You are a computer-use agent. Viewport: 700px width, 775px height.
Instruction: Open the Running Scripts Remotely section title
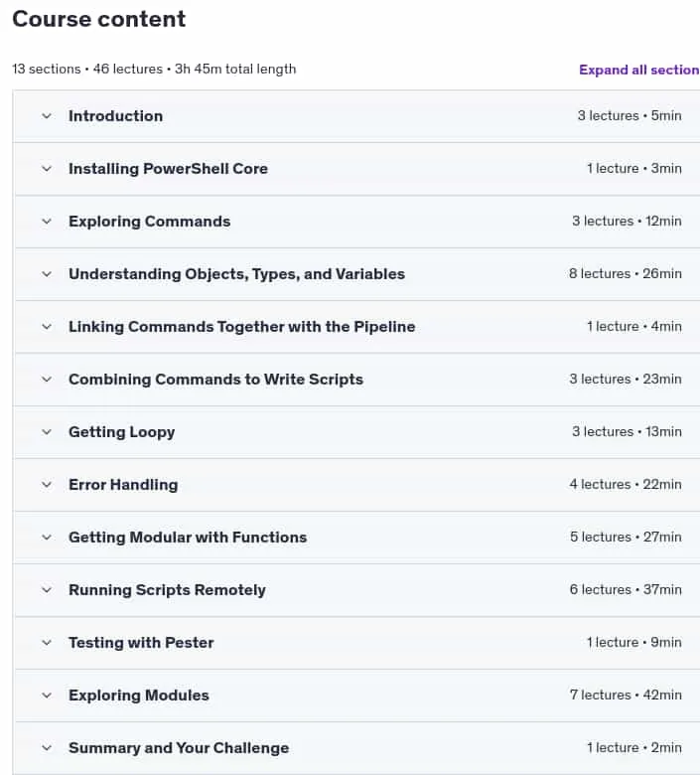click(167, 590)
